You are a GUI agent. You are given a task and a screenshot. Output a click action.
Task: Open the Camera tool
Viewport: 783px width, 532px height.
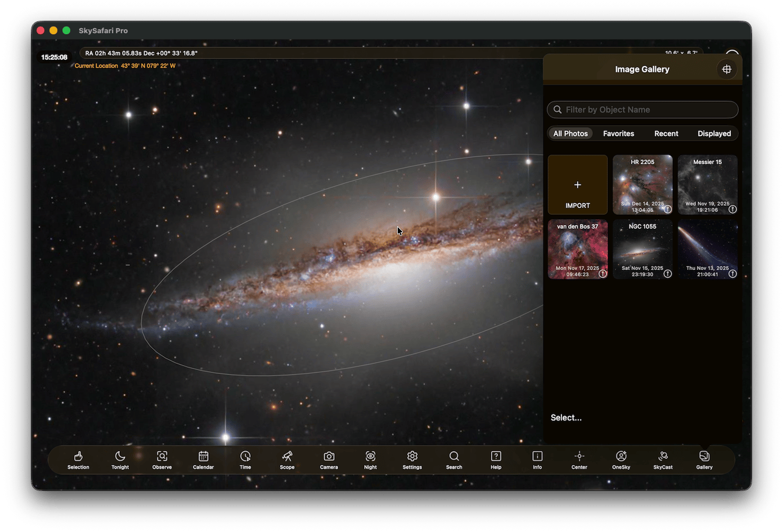click(x=328, y=459)
